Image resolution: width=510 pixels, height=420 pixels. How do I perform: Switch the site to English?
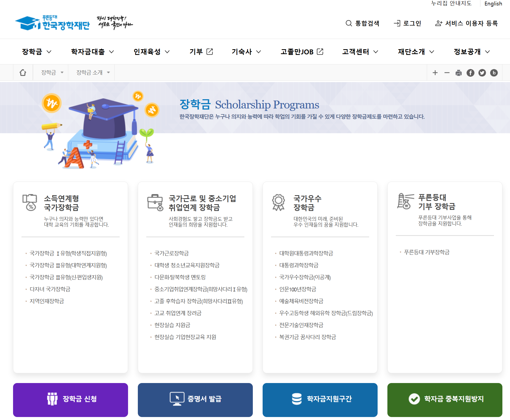click(493, 4)
